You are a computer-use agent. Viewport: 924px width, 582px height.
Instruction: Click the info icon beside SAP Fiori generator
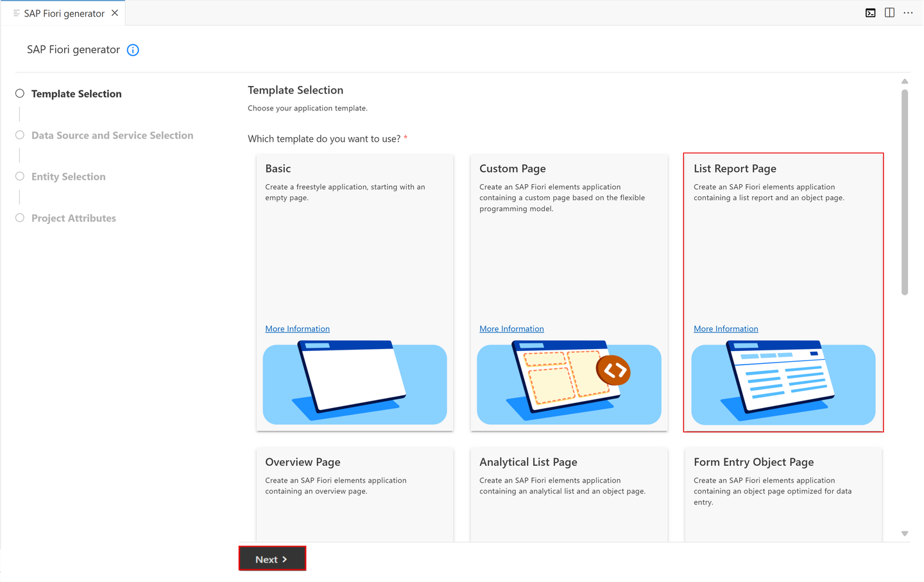tap(133, 50)
